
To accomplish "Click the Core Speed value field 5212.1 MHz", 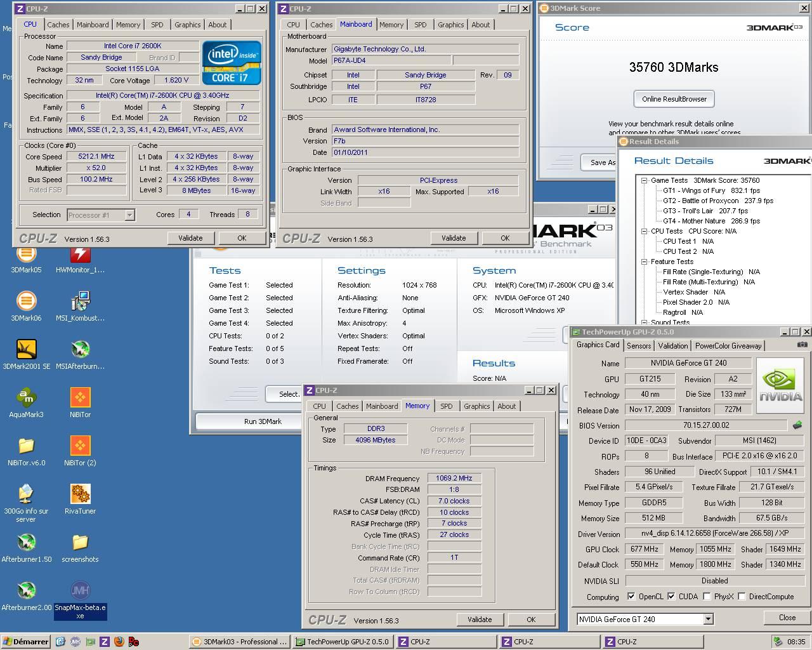I will (x=96, y=156).
